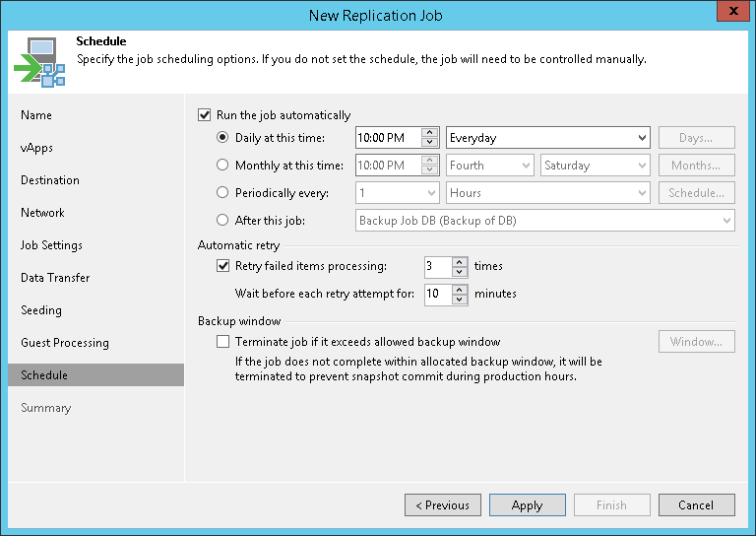Image resolution: width=756 pixels, height=536 pixels.
Task: Select Monthly at this time option
Action: (222, 166)
